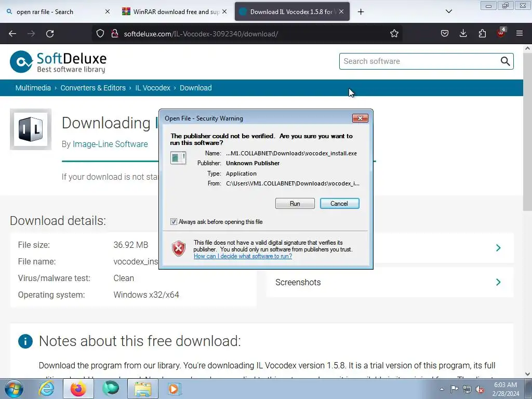
Task: Close the open rar file search tab
Action: pos(107,11)
